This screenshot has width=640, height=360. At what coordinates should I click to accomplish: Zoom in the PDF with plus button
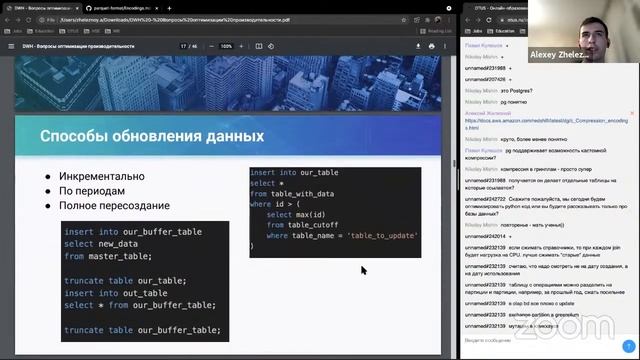(x=241, y=47)
